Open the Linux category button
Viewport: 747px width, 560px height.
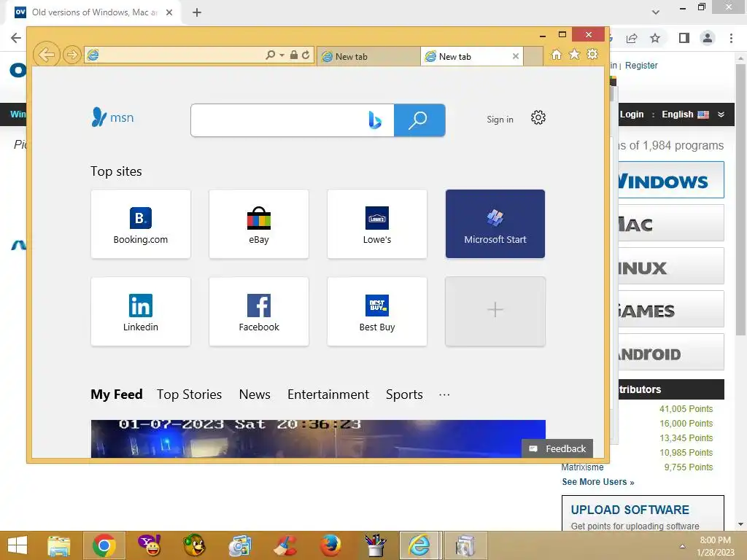click(x=671, y=265)
